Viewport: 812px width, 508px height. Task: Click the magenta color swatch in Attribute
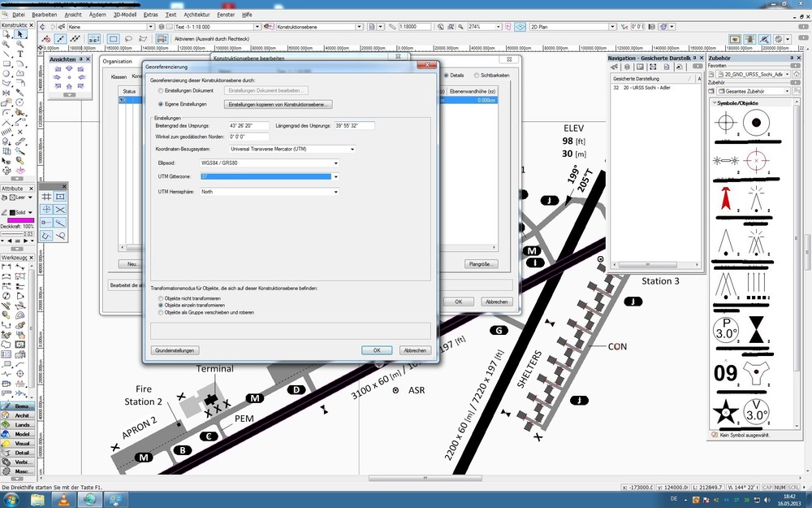[x=20, y=221]
